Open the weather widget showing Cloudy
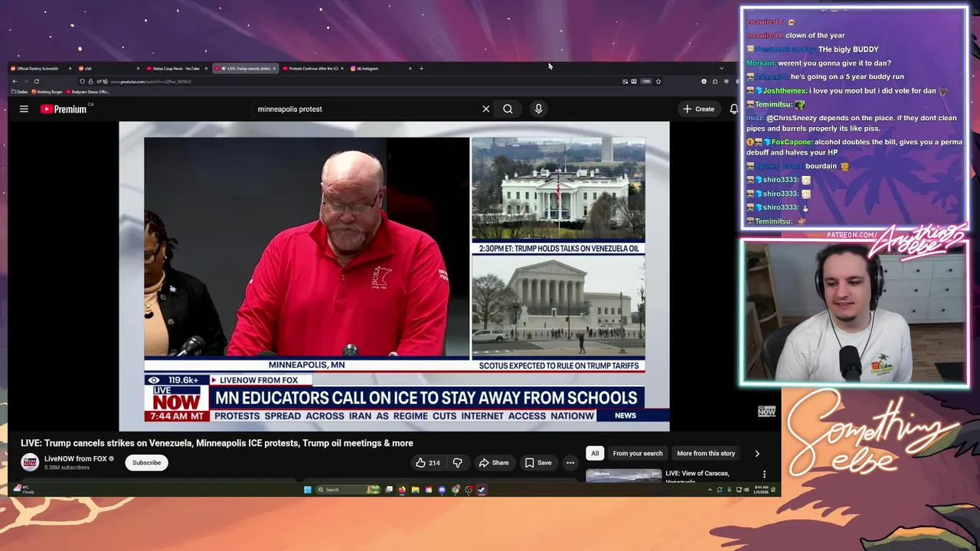 24,490
